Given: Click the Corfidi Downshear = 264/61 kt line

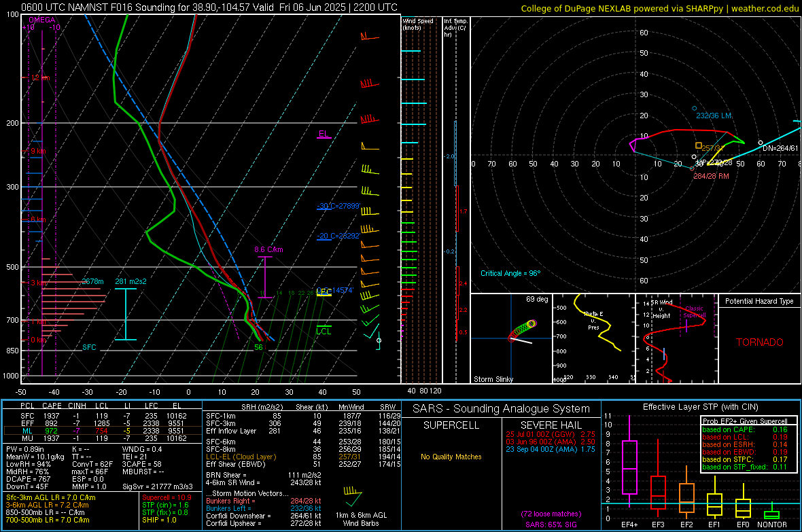Looking at the screenshot, I should [264, 516].
